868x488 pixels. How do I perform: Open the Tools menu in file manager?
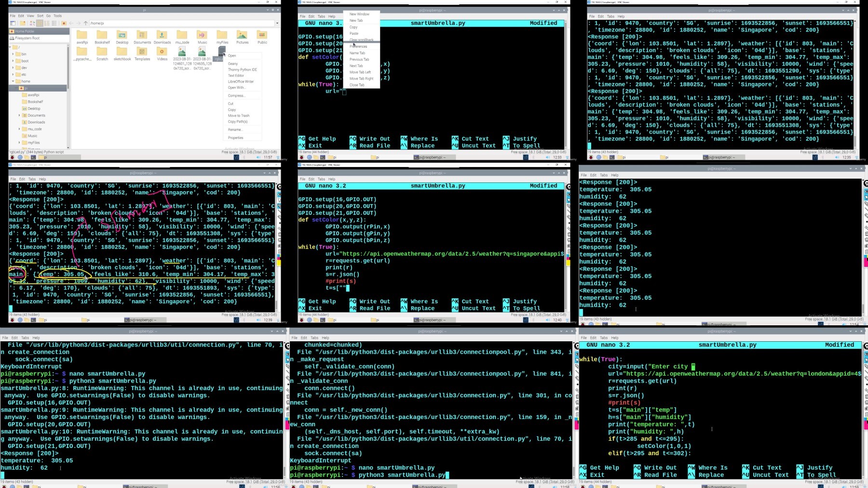point(57,15)
